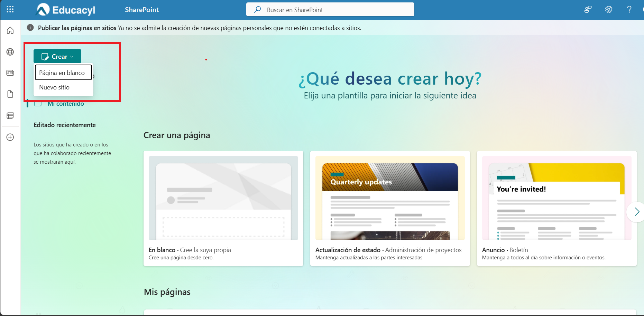Open My sites globe icon in left rail

point(10,52)
